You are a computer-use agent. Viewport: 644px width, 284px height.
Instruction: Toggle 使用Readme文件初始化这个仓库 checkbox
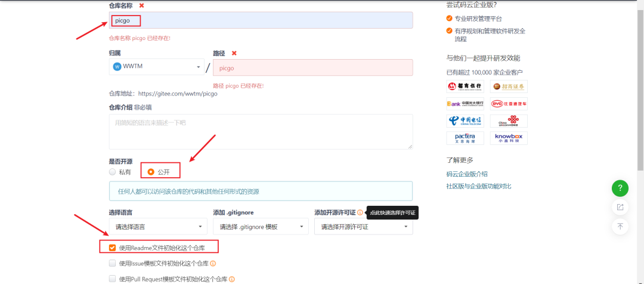coord(112,248)
